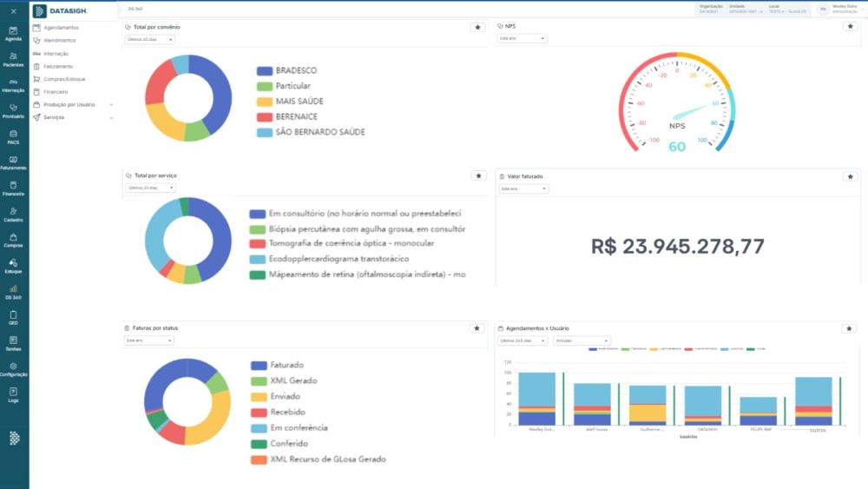Close the sidebar with the X icon

pos(13,11)
